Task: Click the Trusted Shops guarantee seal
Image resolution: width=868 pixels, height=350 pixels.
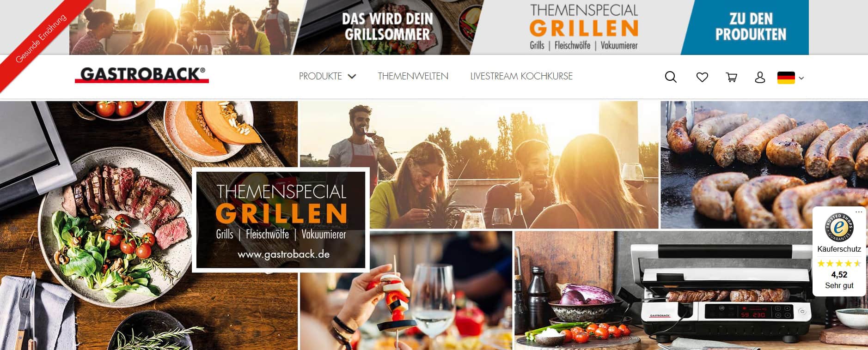Action: [839, 227]
